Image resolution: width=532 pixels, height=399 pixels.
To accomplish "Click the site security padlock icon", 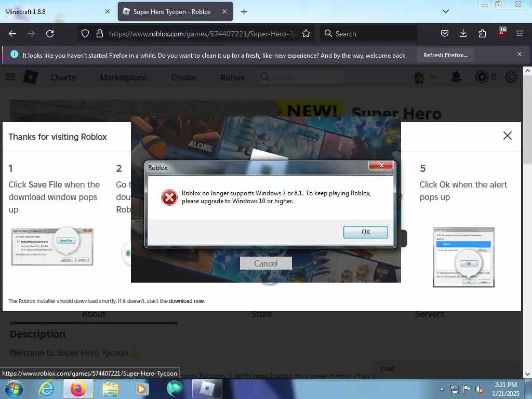I will click(x=99, y=34).
